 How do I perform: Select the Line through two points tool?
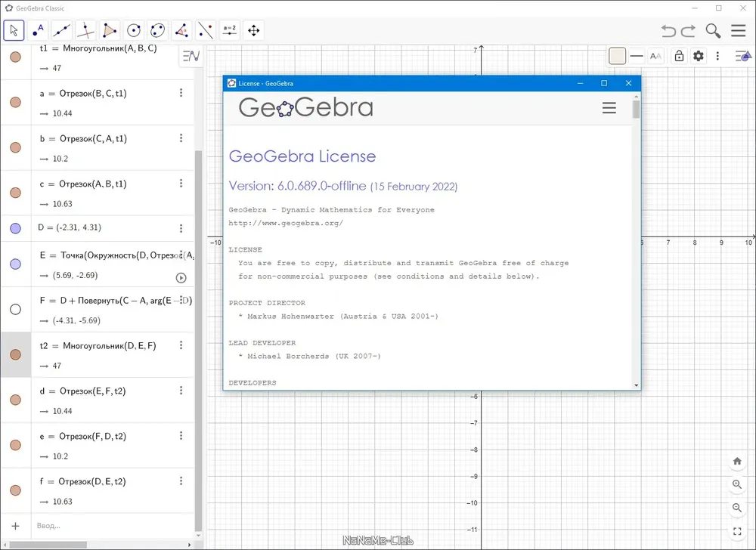(62, 31)
